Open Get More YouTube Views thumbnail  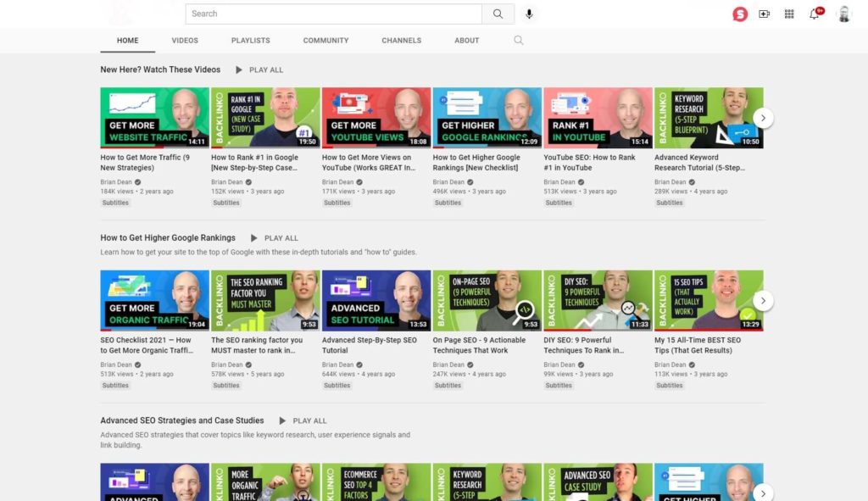coord(376,118)
